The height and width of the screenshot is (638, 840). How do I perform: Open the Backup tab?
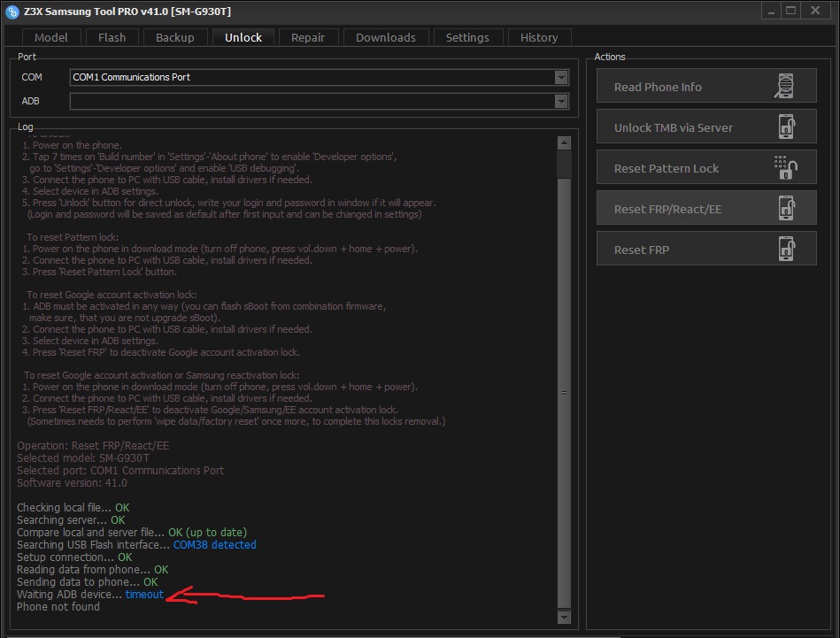(174, 37)
